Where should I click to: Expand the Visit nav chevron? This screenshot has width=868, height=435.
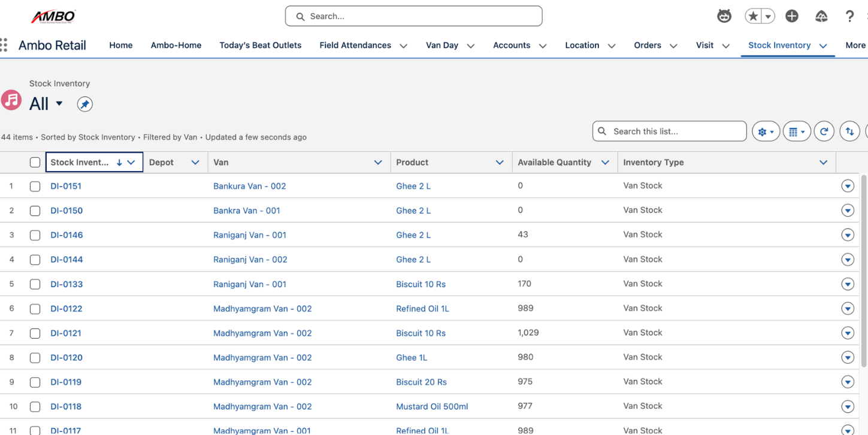[725, 45]
